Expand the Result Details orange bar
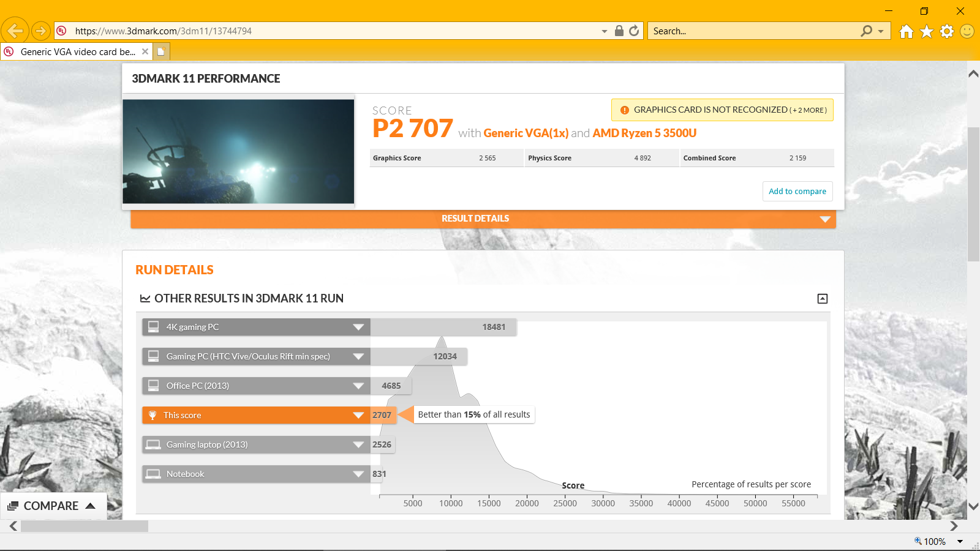 [x=483, y=219]
